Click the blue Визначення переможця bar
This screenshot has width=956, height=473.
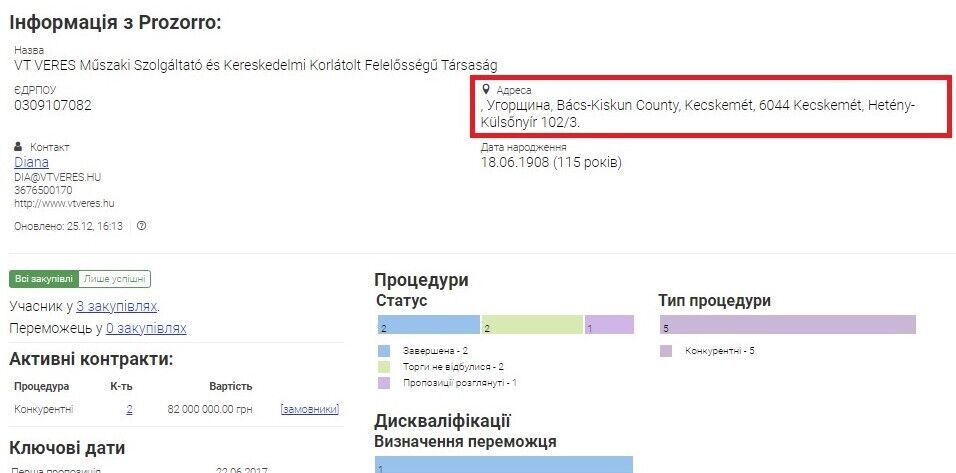(505, 464)
